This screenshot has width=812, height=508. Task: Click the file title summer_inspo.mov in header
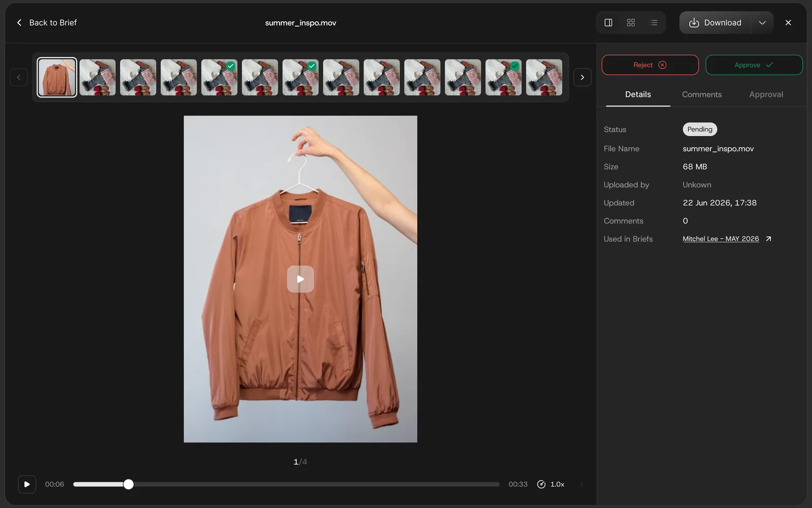pos(300,23)
